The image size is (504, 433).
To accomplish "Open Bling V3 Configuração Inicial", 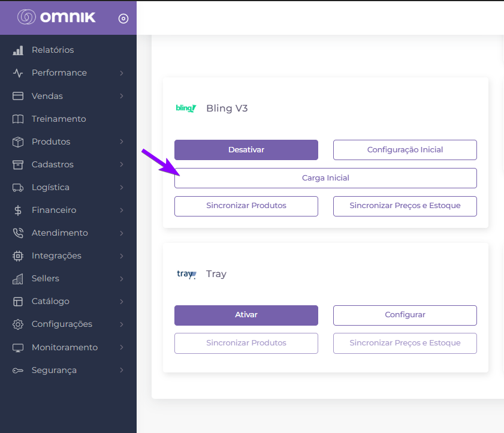I will (x=405, y=150).
